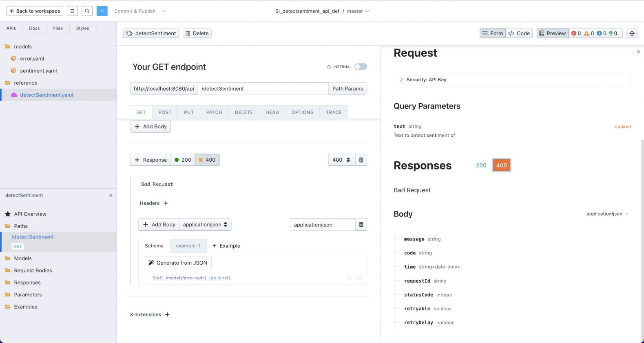The height and width of the screenshot is (343, 644).
Task: Close the Preview panel
Action: coord(638,52)
